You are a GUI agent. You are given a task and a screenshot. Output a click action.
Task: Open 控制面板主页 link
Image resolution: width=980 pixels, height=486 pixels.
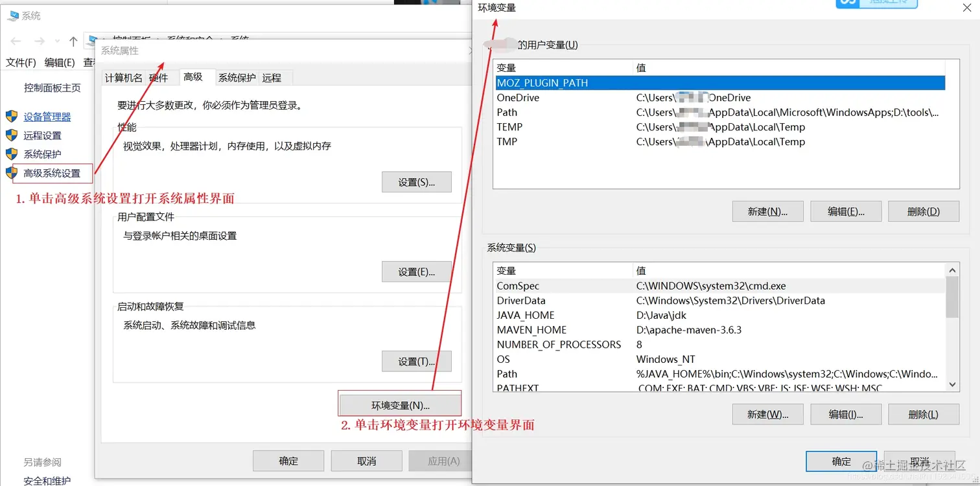(52, 87)
